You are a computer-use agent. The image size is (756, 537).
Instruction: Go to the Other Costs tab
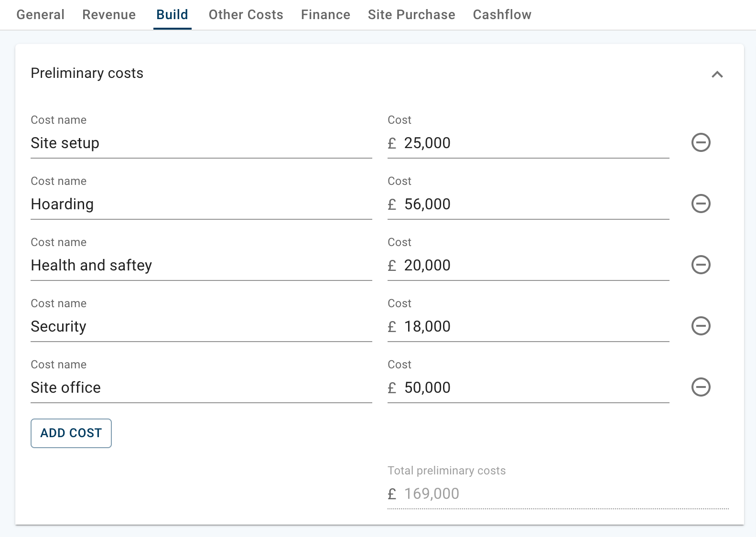coord(246,15)
